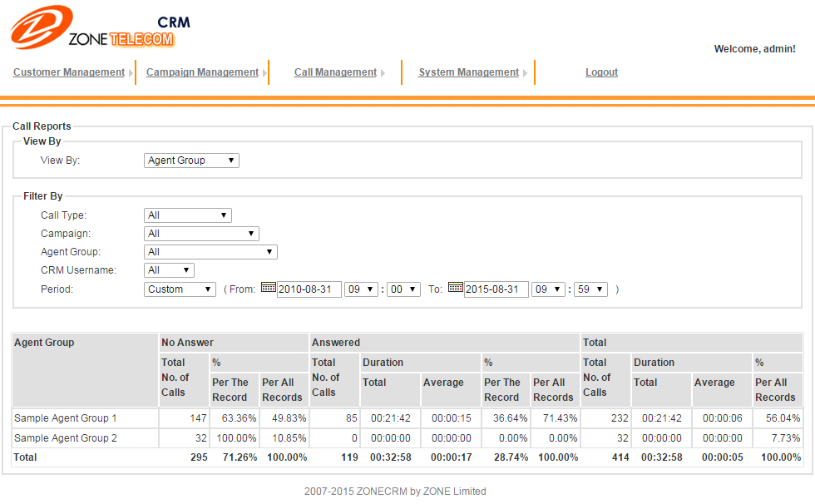
Task: Expand the Agent Group filter dropdown
Action: (x=210, y=252)
